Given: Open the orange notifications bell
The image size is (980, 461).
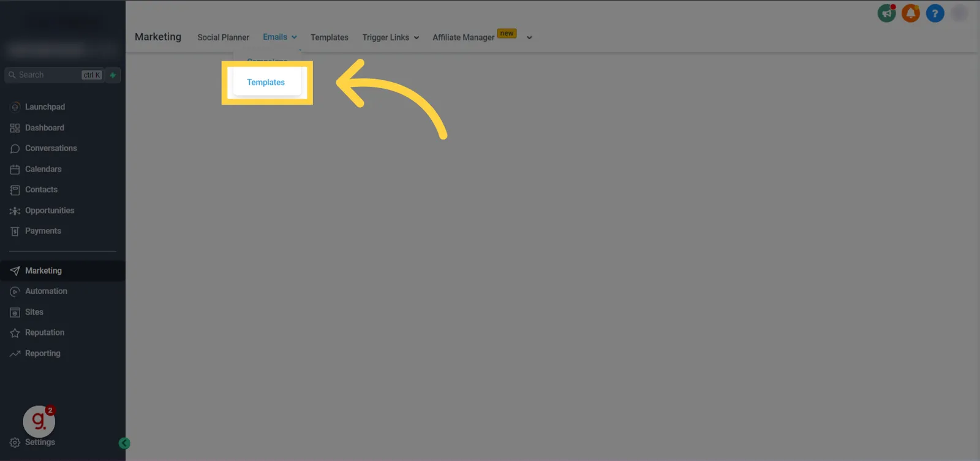Looking at the screenshot, I should 911,13.
